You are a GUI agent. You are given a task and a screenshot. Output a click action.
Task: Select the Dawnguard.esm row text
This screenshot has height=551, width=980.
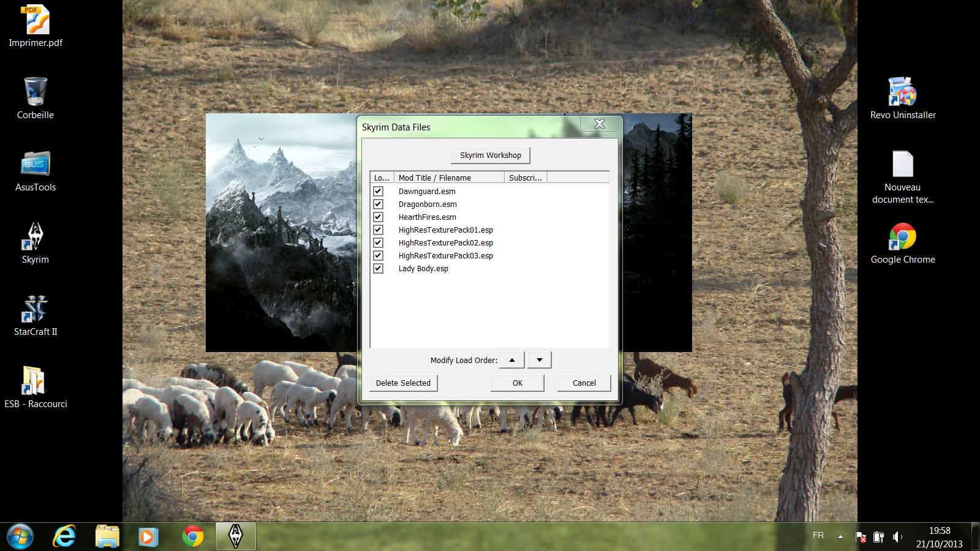pos(427,192)
